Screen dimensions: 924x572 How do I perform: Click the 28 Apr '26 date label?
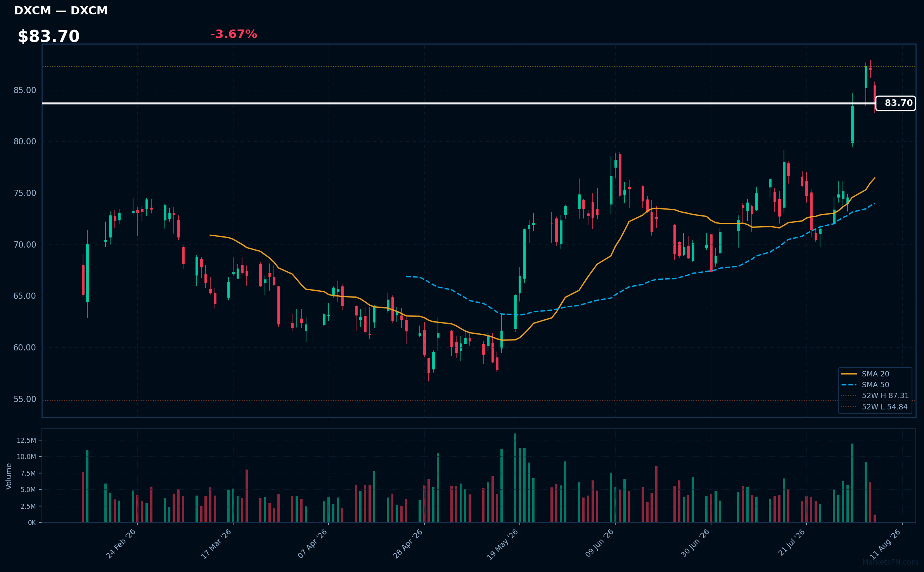click(x=408, y=544)
